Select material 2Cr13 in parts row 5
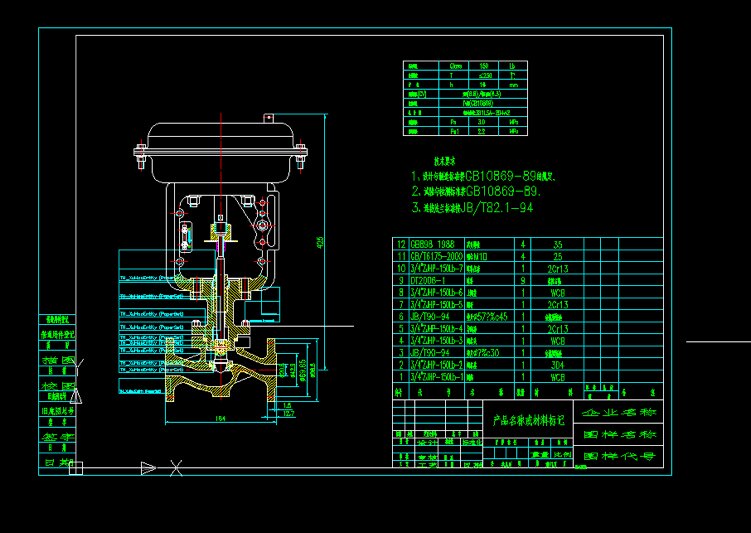 click(x=558, y=329)
